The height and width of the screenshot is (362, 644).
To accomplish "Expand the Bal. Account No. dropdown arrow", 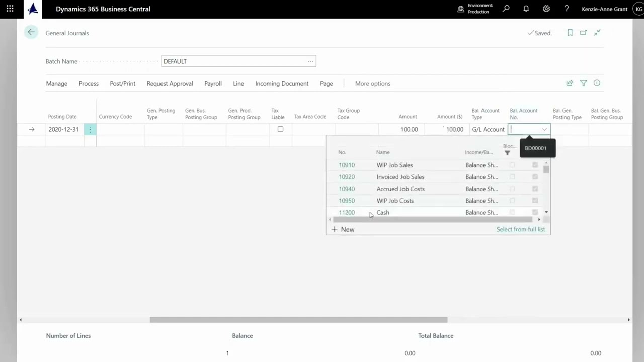I will point(544,130).
